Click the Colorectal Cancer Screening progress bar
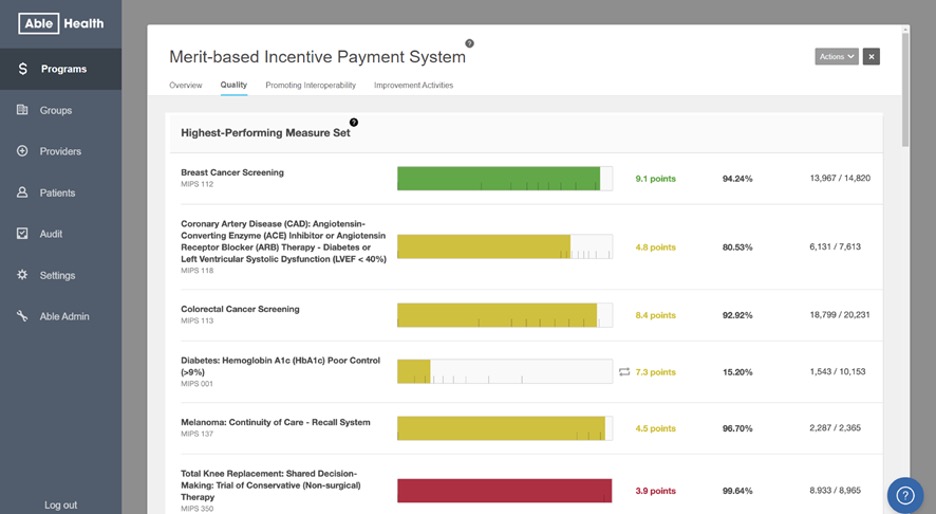936x514 pixels. point(504,315)
